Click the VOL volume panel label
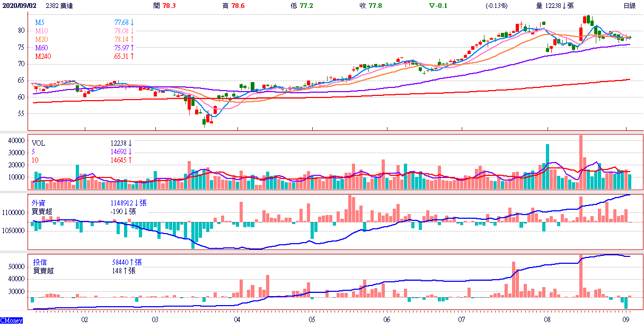Viewport: 644px width, 330px height. pos(39,144)
